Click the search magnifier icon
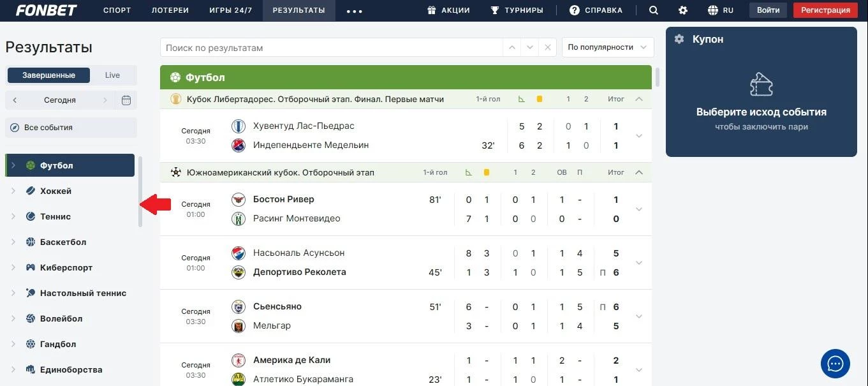 pos(653,10)
